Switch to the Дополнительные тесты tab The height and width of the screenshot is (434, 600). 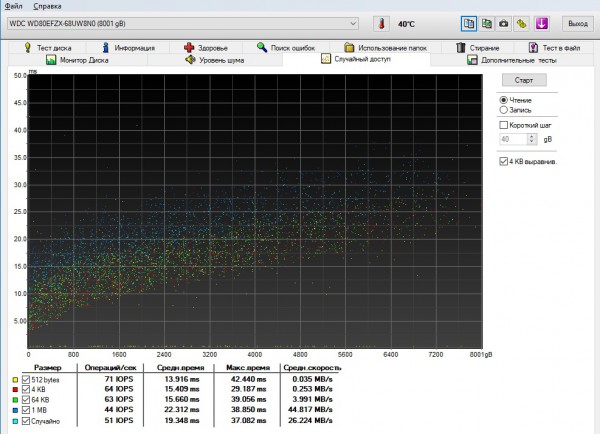(x=511, y=60)
